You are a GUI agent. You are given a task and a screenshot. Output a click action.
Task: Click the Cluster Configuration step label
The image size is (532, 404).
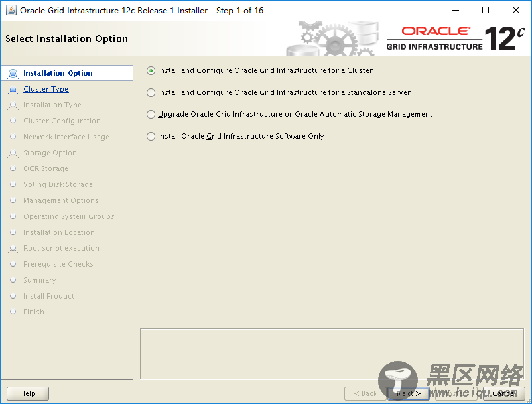(62, 121)
